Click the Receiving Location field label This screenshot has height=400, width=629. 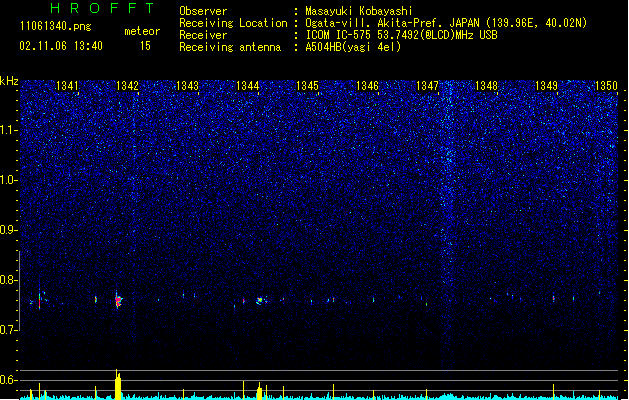[233, 23]
